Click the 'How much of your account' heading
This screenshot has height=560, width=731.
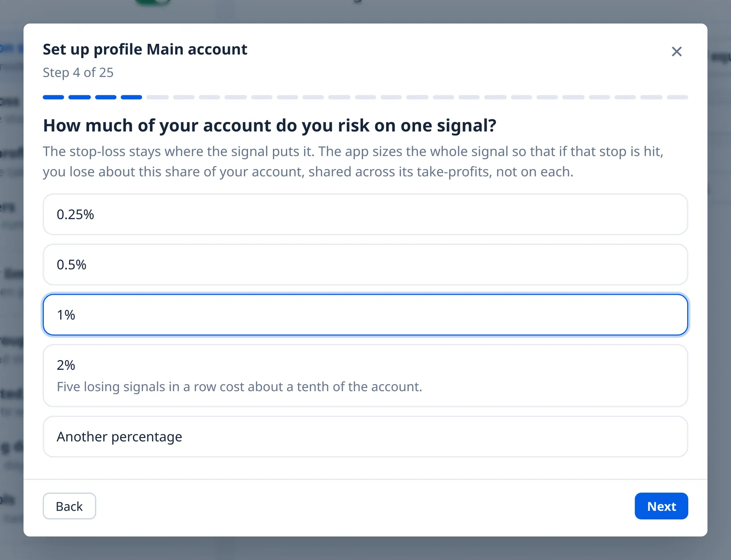pyautogui.click(x=270, y=125)
